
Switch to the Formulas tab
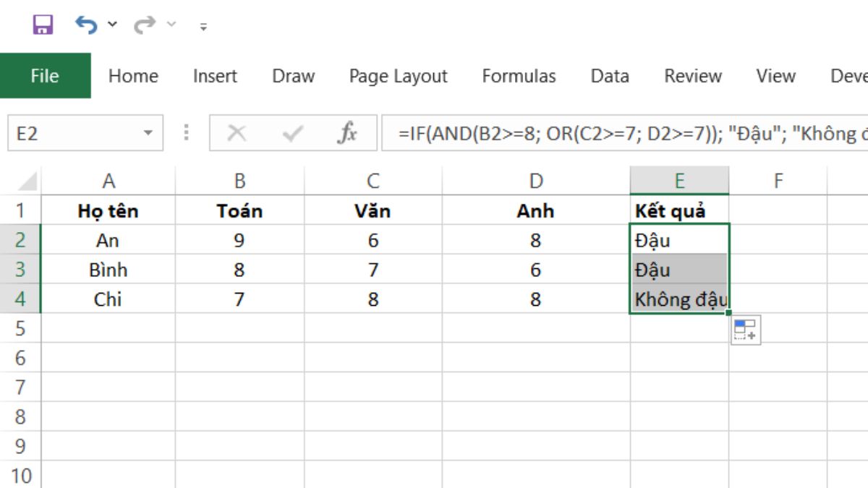point(519,76)
